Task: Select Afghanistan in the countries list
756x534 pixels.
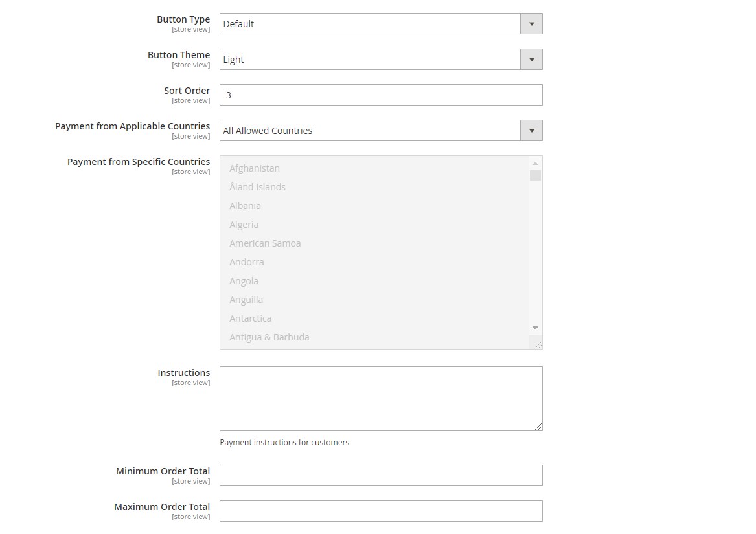Action: coord(255,168)
